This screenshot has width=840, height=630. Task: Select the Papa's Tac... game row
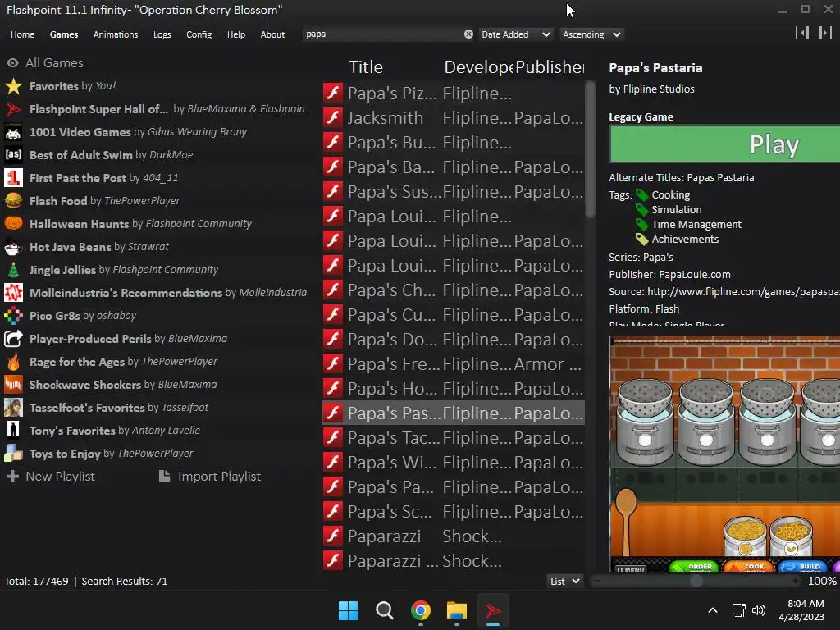pyautogui.click(x=453, y=438)
